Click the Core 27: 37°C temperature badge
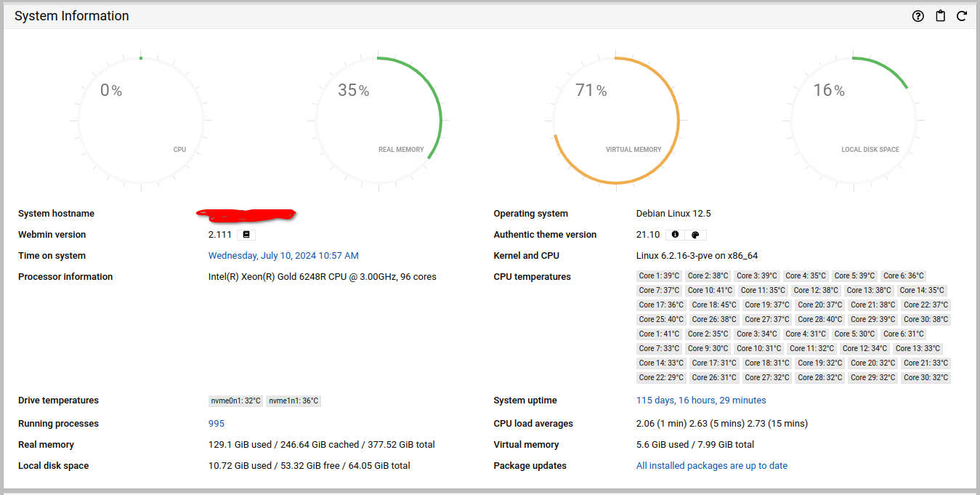 coord(767,320)
